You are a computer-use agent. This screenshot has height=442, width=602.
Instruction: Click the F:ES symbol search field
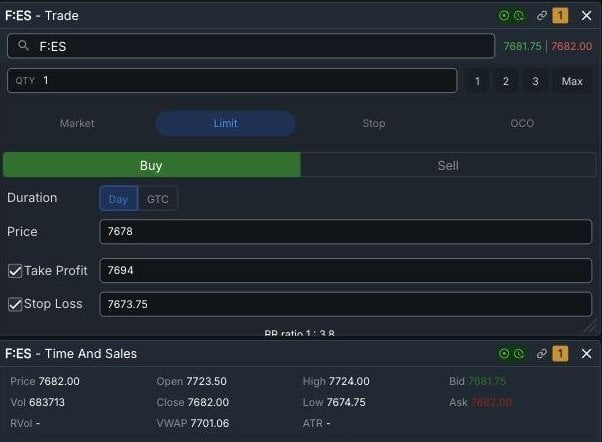coord(251,46)
